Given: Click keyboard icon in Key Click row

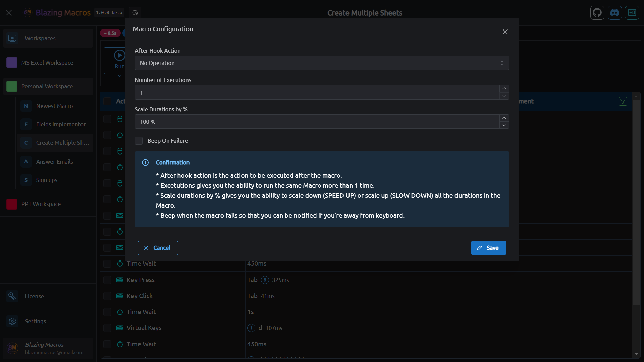Looking at the screenshot, I should [120, 296].
